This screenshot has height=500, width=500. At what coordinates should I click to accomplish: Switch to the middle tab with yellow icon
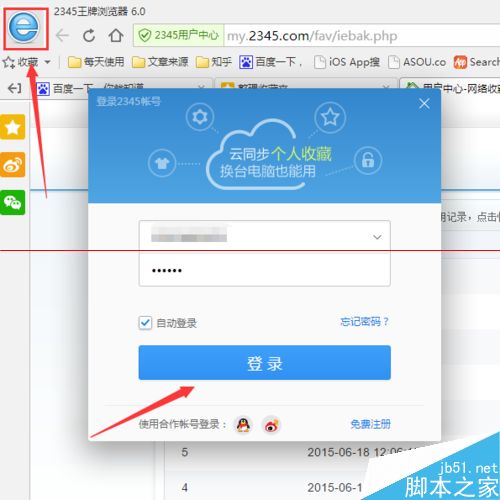coord(305,83)
